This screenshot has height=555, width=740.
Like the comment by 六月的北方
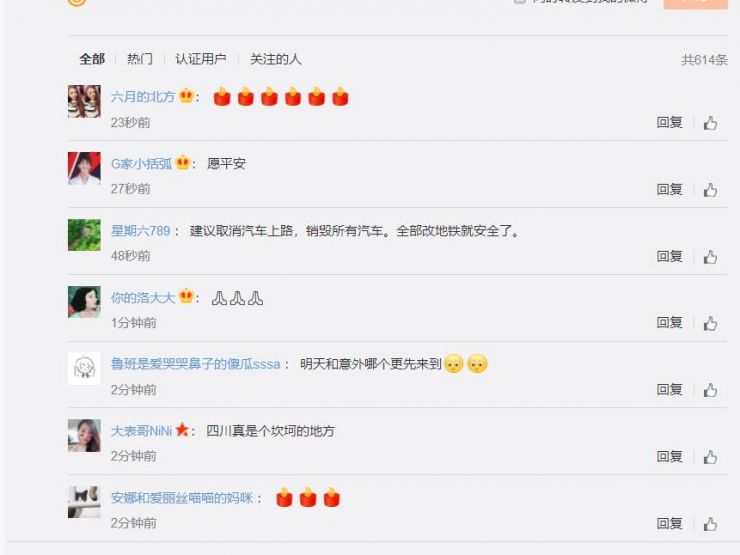coord(710,123)
